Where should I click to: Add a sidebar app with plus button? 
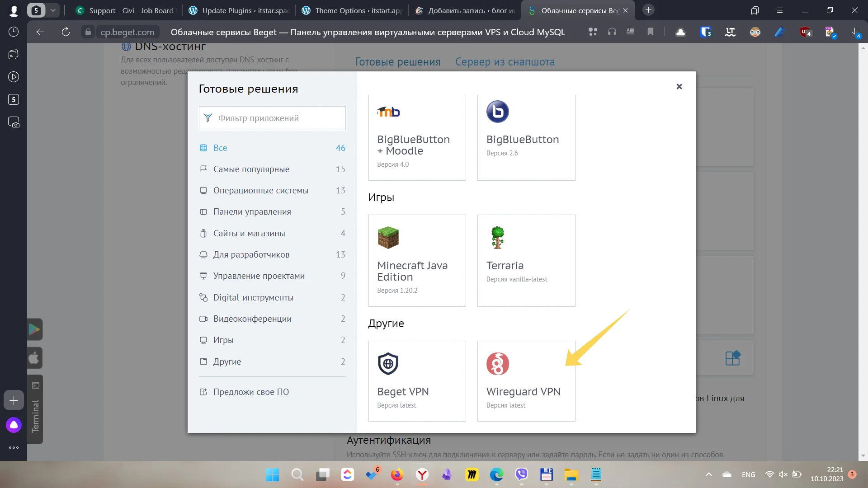tap(14, 400)
